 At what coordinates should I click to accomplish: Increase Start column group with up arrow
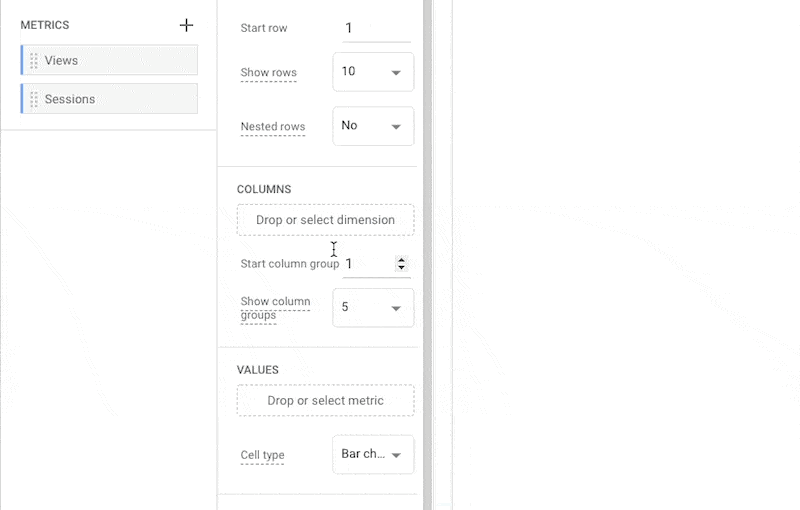(401, 260)
